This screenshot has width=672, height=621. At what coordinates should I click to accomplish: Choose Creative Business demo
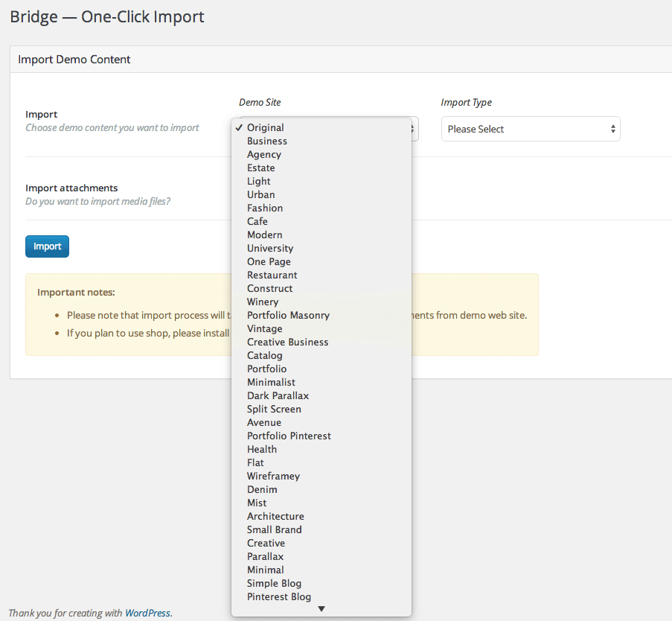(321, 343)
